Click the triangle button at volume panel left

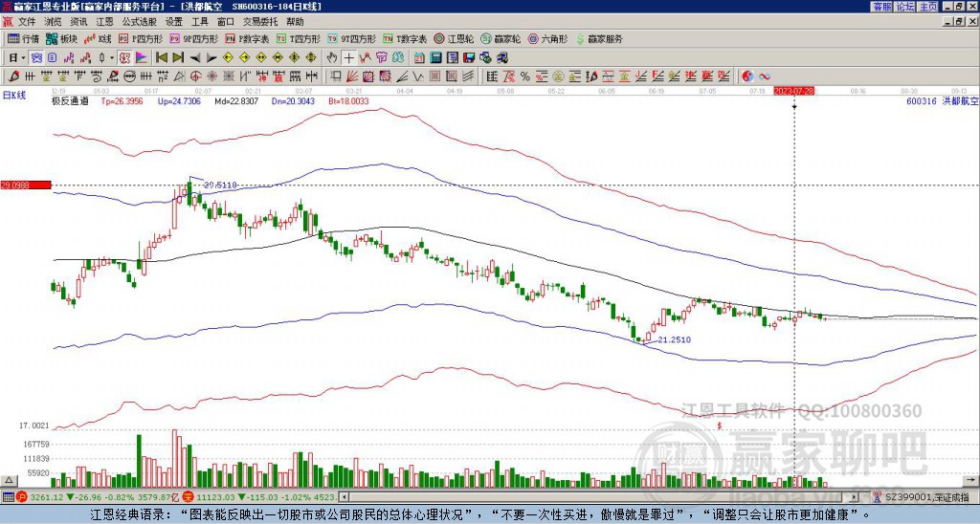9,480
